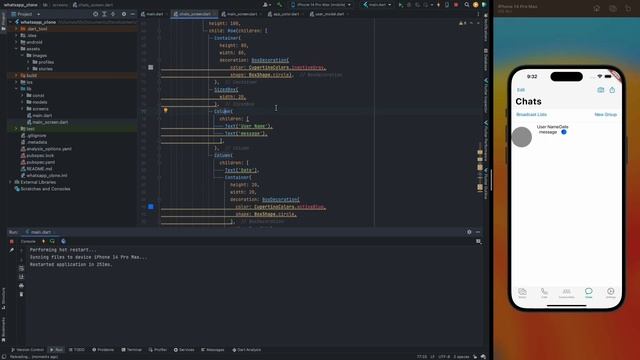This screenshot has height=360, width=640.
Task: Select the profiles folder in project tree
Action: point(43,62)
